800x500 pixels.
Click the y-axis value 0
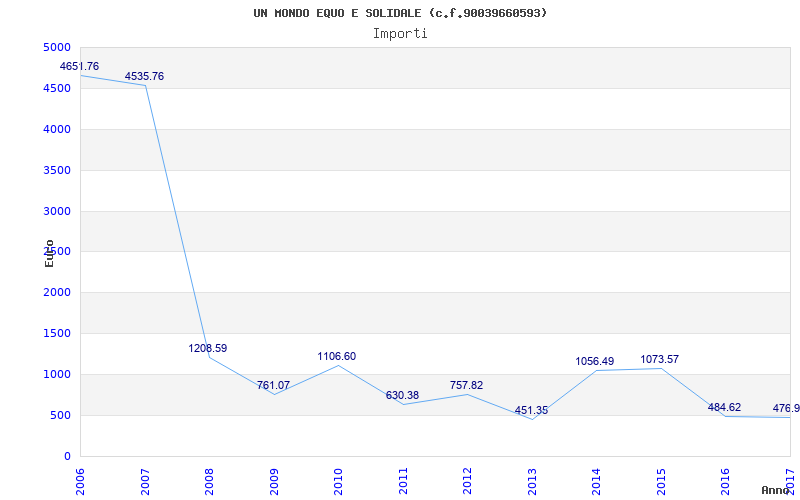pos(67,456)
